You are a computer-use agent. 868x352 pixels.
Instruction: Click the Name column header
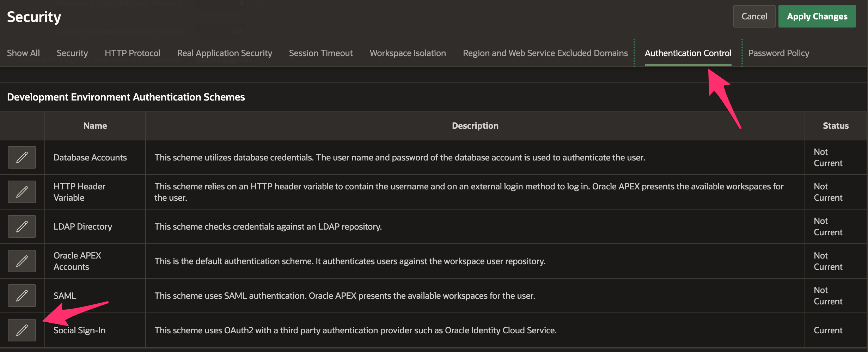click(x=95, y=126)
